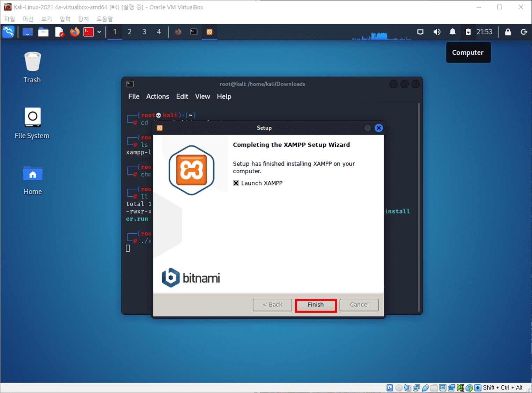
Task: Open the 장치 menu in VirtualBox
Action: (x=83, y=19)
